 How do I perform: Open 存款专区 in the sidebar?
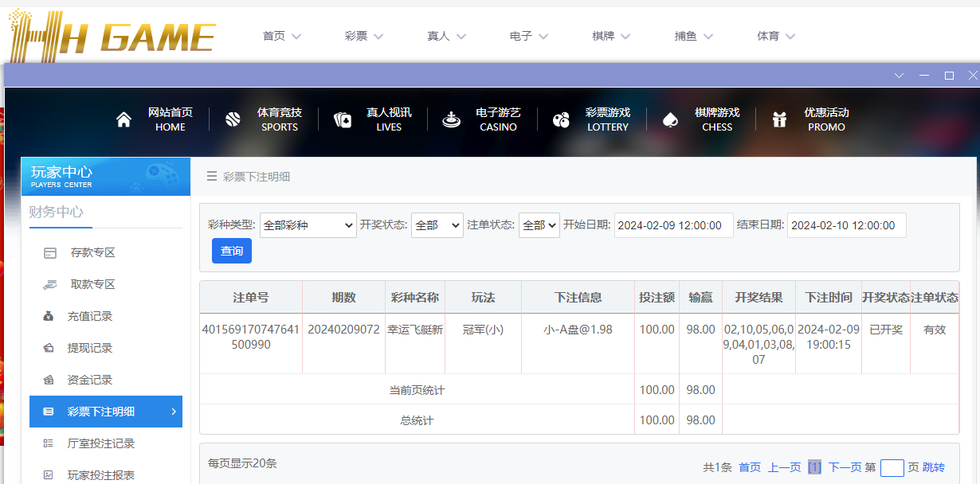coord(92,252)
